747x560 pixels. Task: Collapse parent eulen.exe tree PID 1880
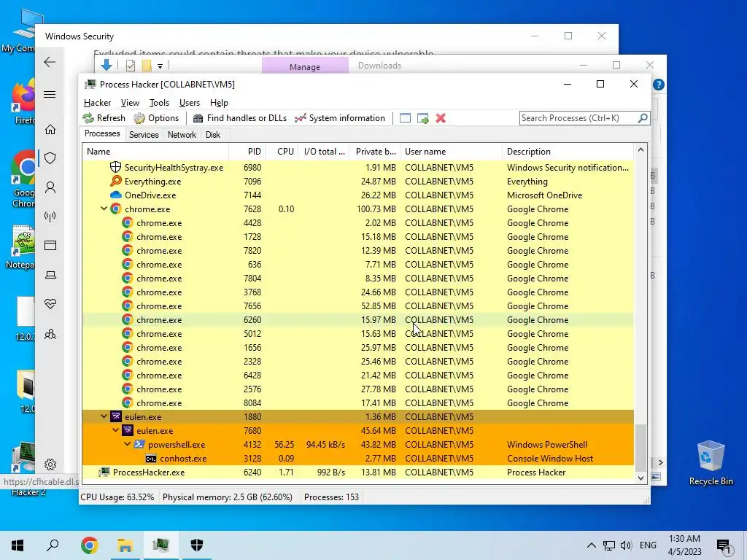(x=104, y=416)
